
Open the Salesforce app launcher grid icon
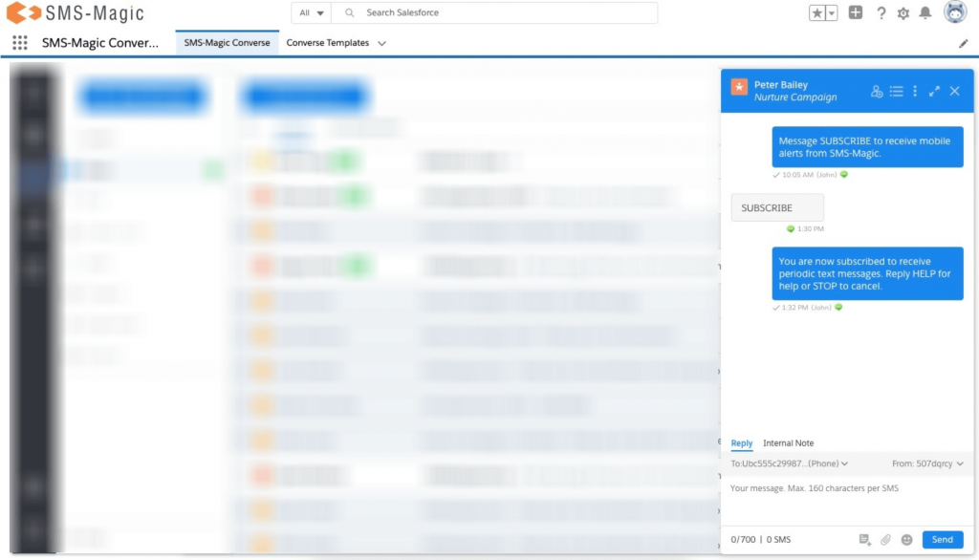pyautogui.click(x=18, y=42)
